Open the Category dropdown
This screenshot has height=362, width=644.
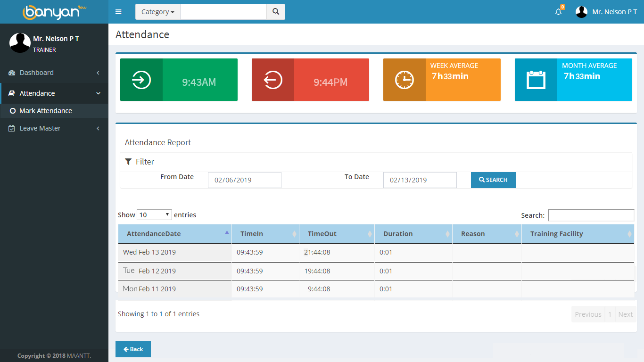point(158,12)
